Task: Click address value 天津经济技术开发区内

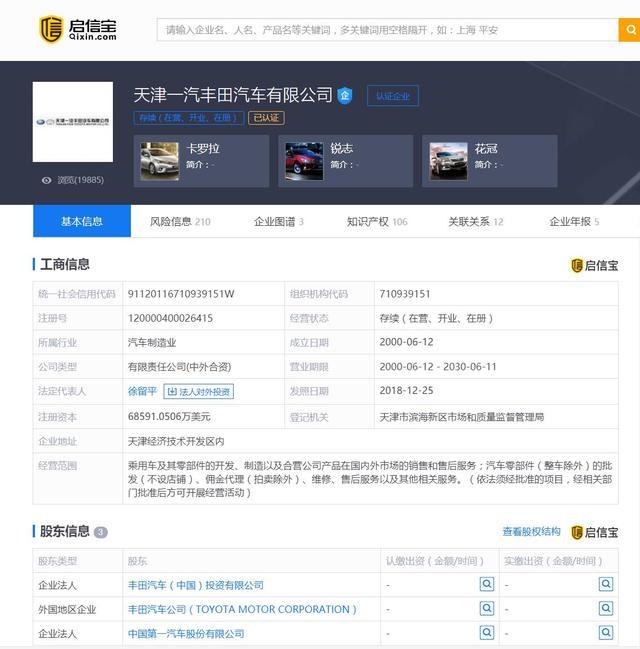Action: 176,441
